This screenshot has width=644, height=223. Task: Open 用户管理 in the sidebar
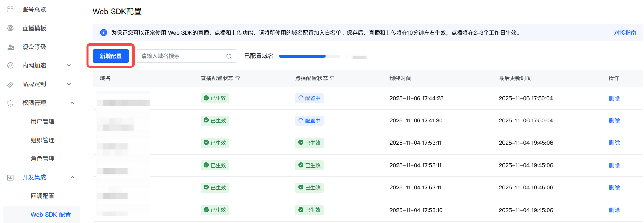(42, 121)
